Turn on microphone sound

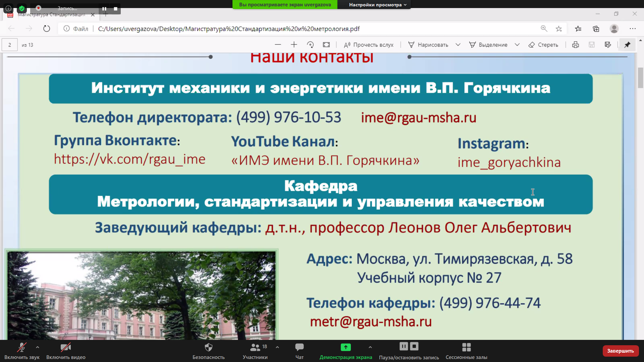pyautogui.click(x=22, y=351)
